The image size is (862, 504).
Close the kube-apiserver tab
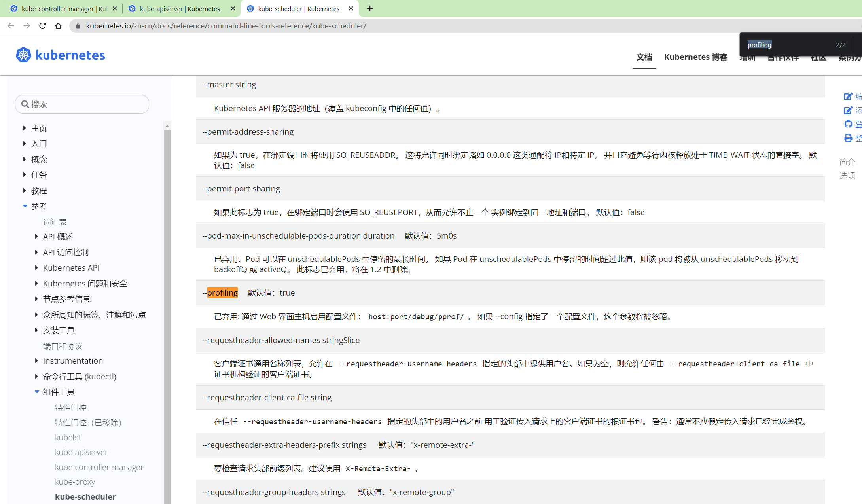pos(233,8)
